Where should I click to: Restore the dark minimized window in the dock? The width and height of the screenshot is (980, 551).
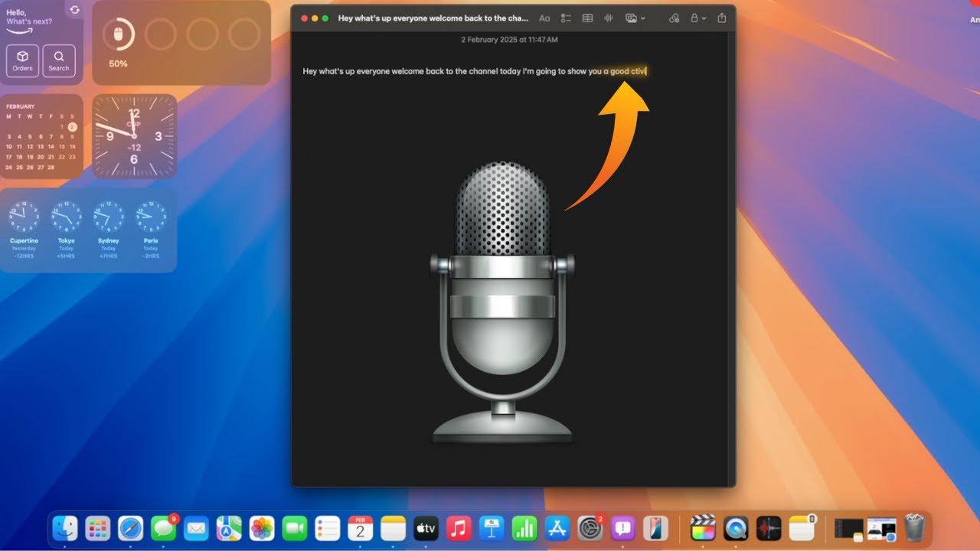pos(848,528)
